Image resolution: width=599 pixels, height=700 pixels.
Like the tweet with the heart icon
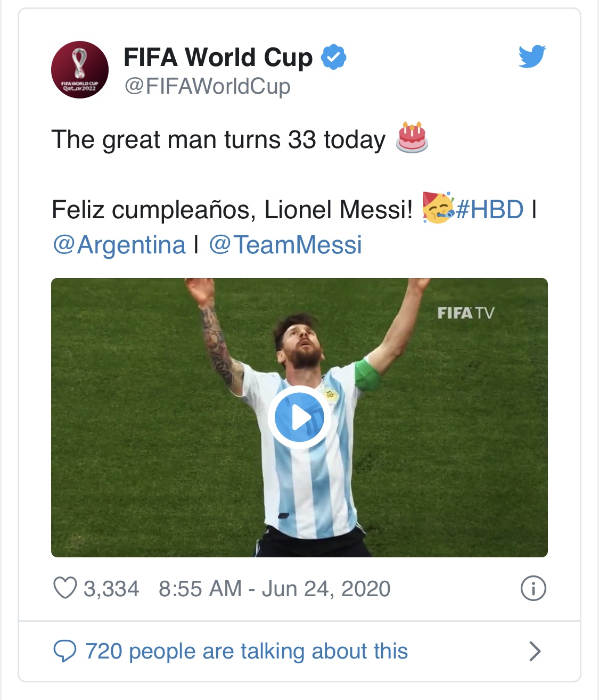tap(65, 589)
